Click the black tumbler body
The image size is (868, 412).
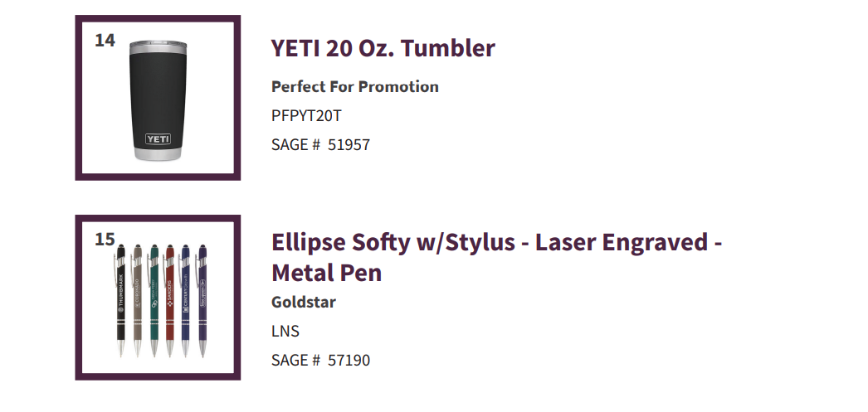(x=158, y=99)
